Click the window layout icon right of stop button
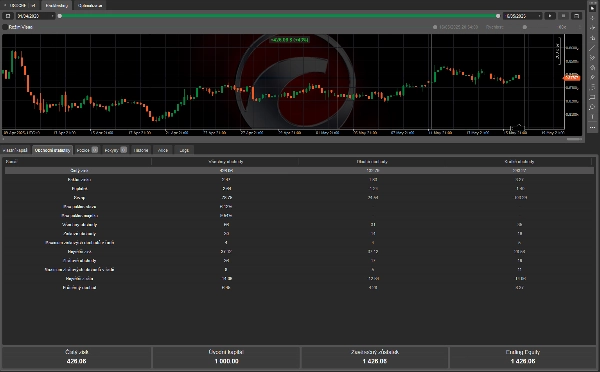The height and width of the screenshot is (372, 600). click(x=576, y=16)
